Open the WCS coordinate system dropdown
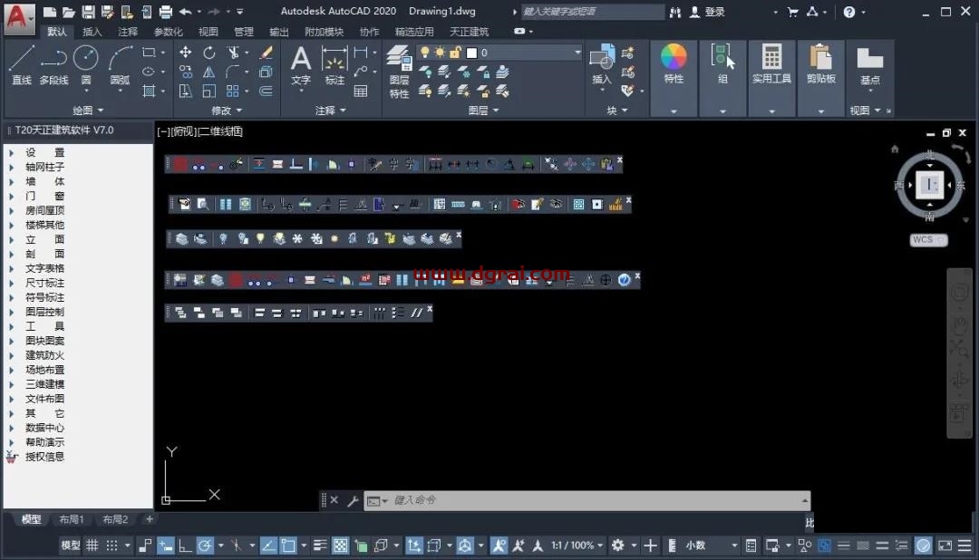This screenshot has width=979, height=560. (928, 240)
